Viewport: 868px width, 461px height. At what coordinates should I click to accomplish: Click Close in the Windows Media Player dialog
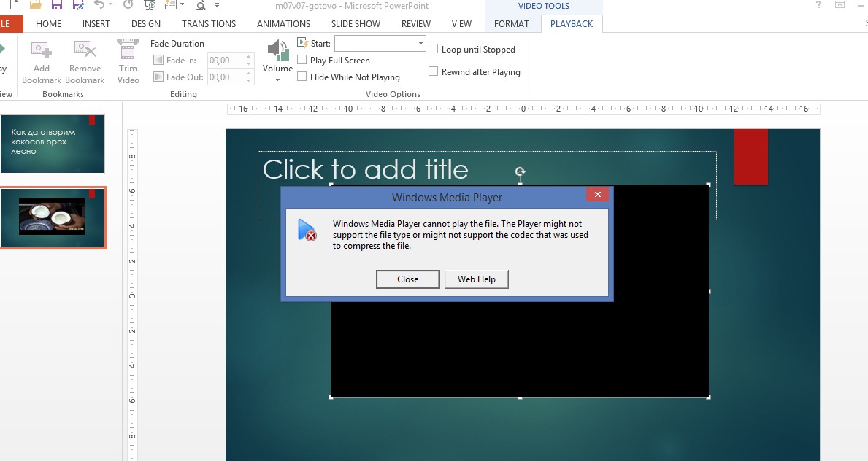[408, 279]
